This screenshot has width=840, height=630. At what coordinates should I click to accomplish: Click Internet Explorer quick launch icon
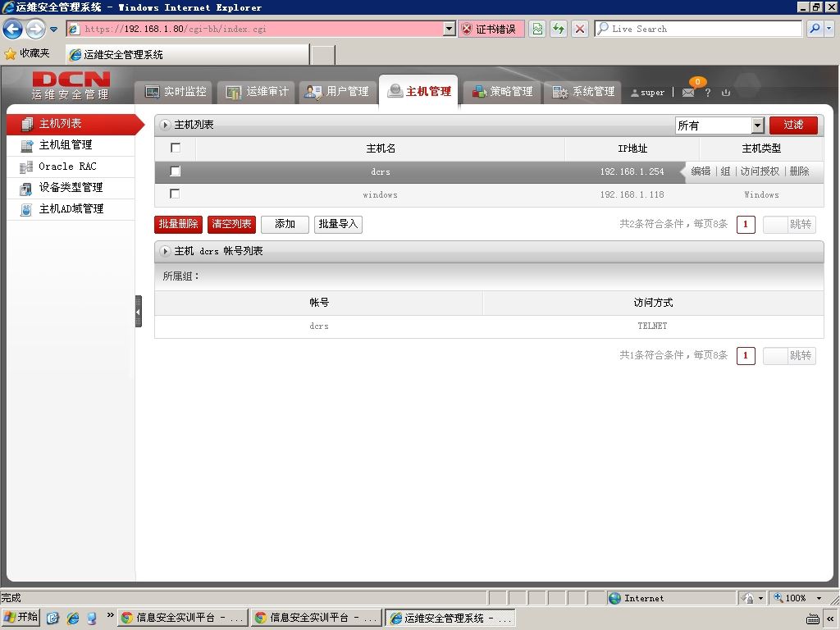tap(72, 618)
